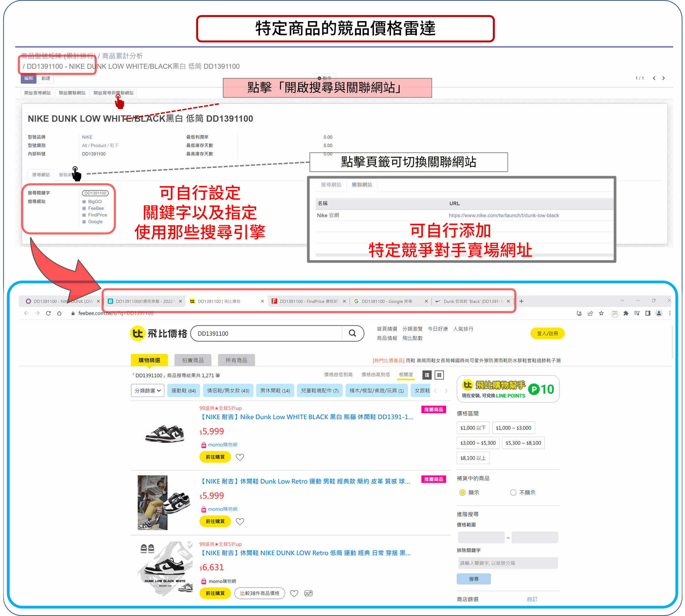Select the 拍賣商品 tab
685x616 pixels.
tap(193, 360)
